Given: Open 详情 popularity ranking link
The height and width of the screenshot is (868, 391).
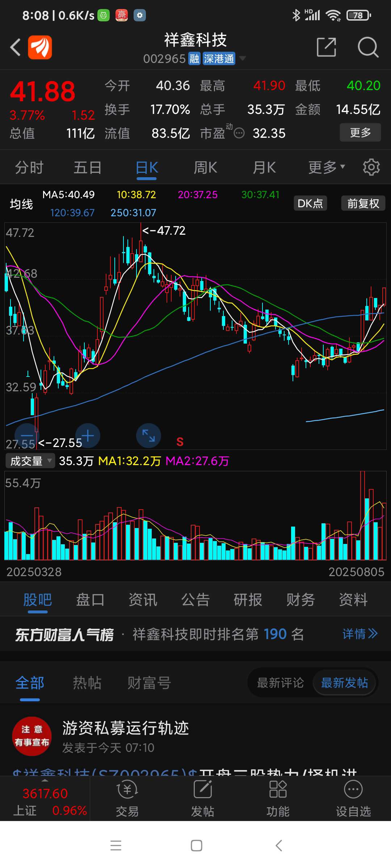Looking at the screenshot, I should point(360,634).
